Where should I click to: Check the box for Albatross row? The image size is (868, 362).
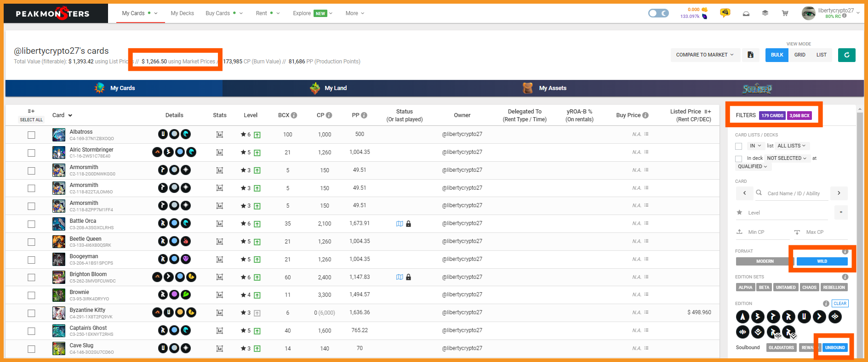pos(31,135)
